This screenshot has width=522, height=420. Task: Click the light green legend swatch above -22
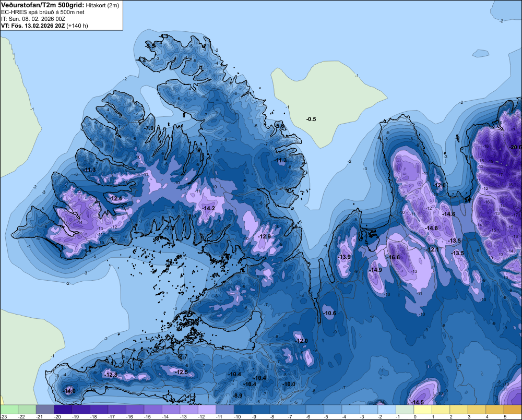pos(27,410)
